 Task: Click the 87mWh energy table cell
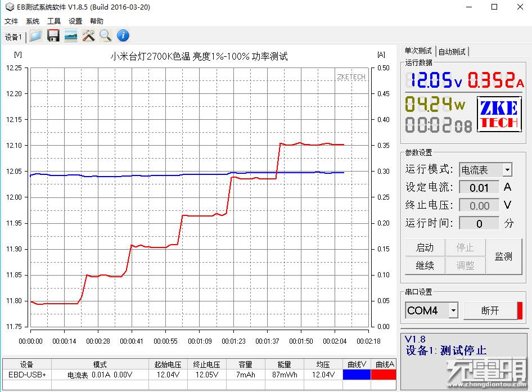(285, 375)
